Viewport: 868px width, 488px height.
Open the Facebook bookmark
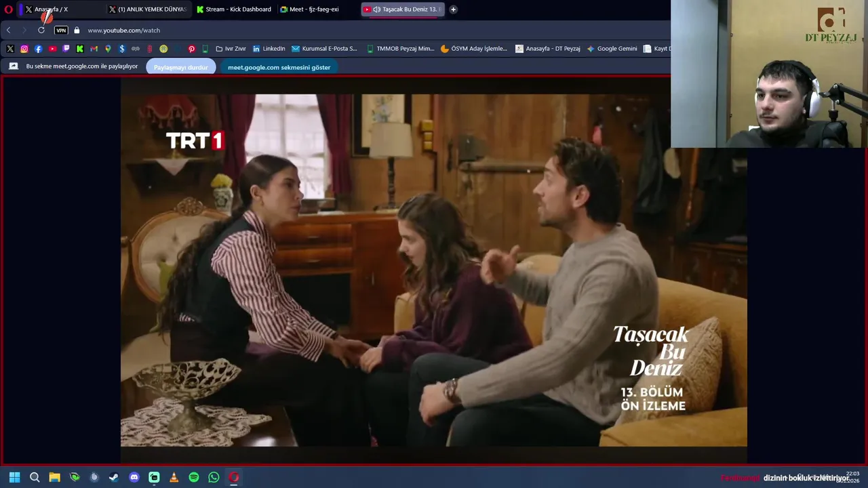38,49
